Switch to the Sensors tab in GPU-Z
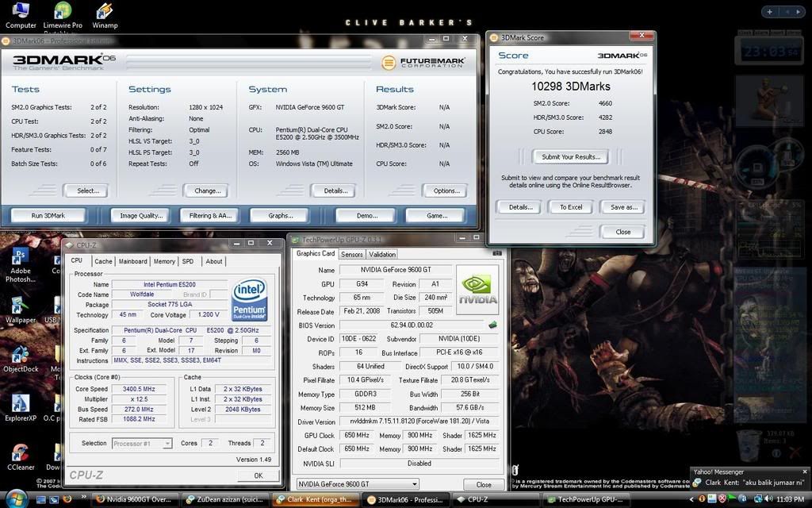812x508 pixels. click(352, 254)
